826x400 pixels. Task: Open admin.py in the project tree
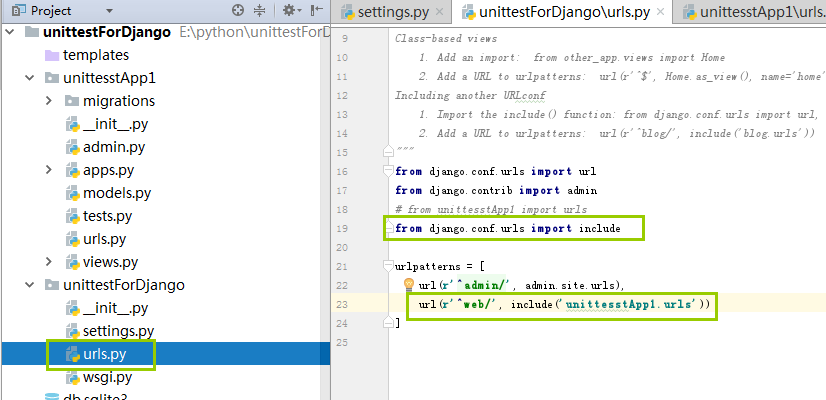(x=113, y=147)
